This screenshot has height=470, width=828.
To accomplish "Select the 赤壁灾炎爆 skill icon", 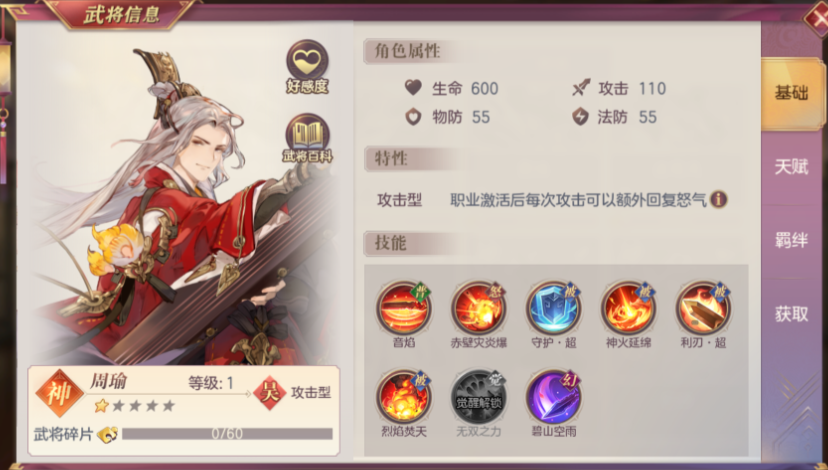I will tap(478, 308).
